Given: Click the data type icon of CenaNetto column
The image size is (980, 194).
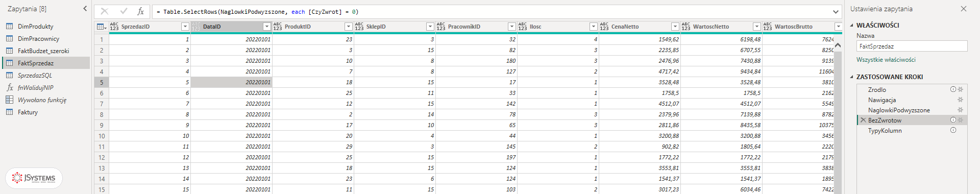Looking at the screenshot, I should click(x=604, y=27).
